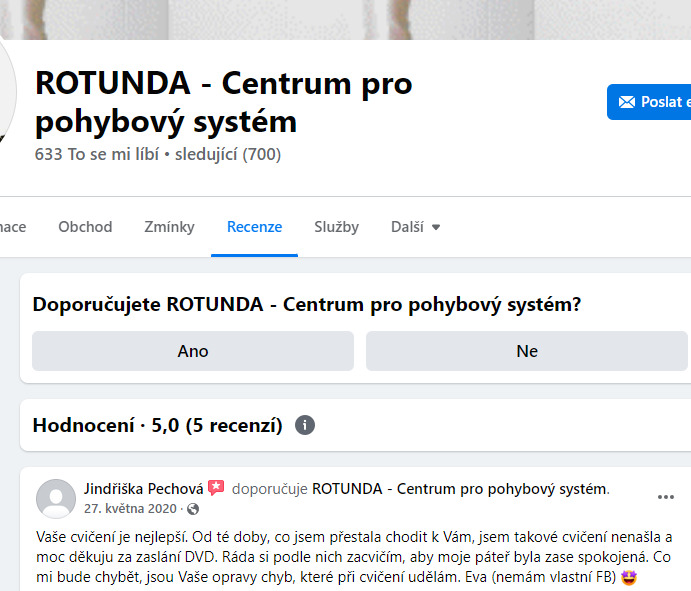This screenshot has width=691, height=591.
Task: Click Jindřiška Pechová's profile avatar
Action: pyautogui.click(x=56, y=499)
